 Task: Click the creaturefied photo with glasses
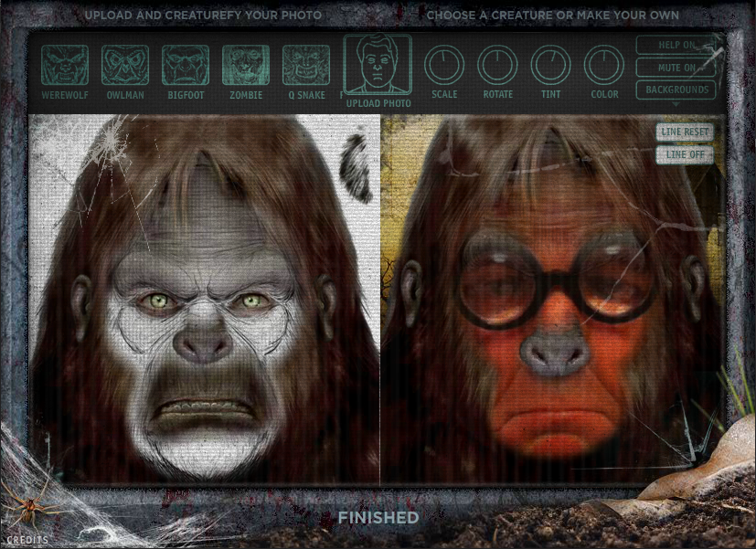click(x=552, y=299)
